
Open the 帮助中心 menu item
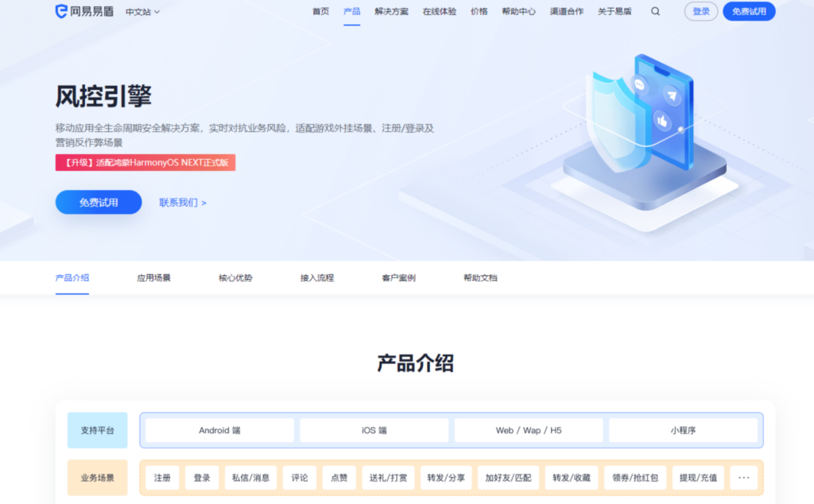[518, 11]
